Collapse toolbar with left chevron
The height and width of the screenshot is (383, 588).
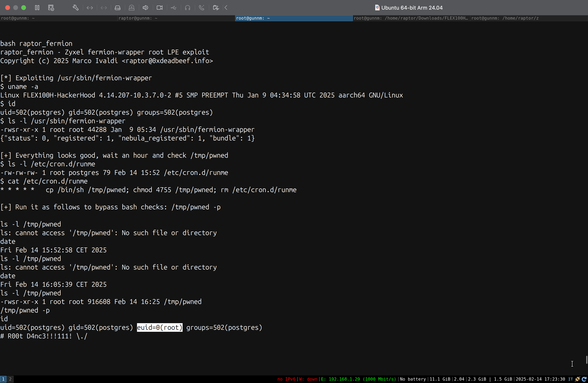click(x=226, y=8)
